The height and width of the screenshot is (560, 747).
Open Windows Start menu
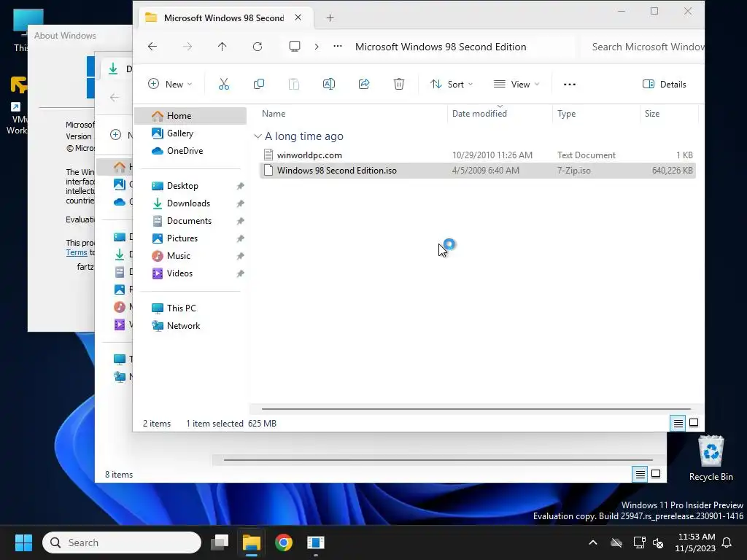pos(23,542)
